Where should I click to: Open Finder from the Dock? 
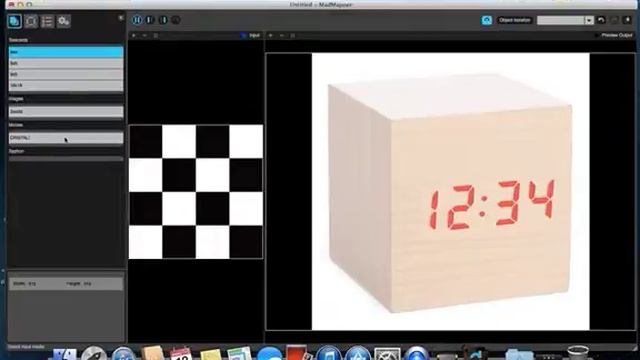[64, 354]
